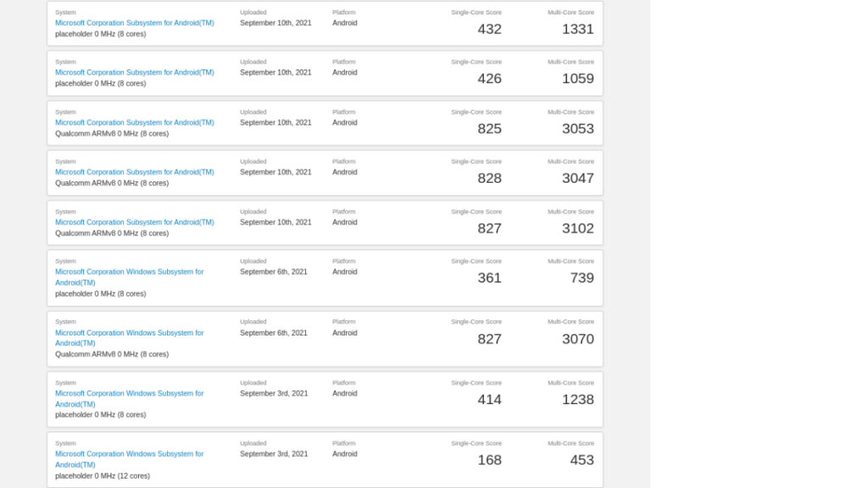
Task: Click the multi-core score 3070
Action: 577,339
